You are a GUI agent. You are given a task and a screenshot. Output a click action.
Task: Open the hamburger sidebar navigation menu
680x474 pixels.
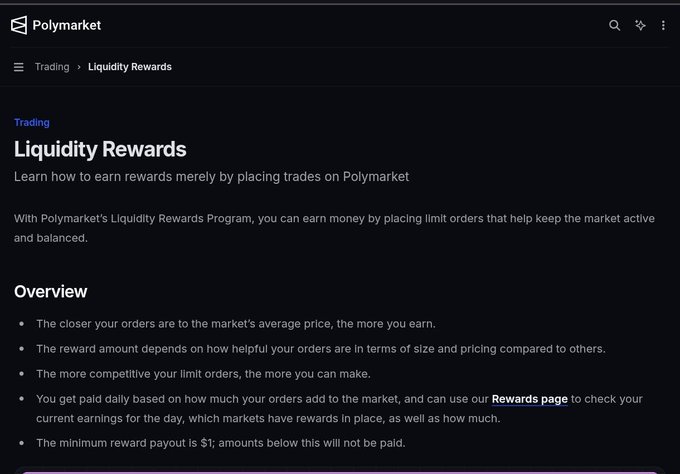click(x=19, y=67)
